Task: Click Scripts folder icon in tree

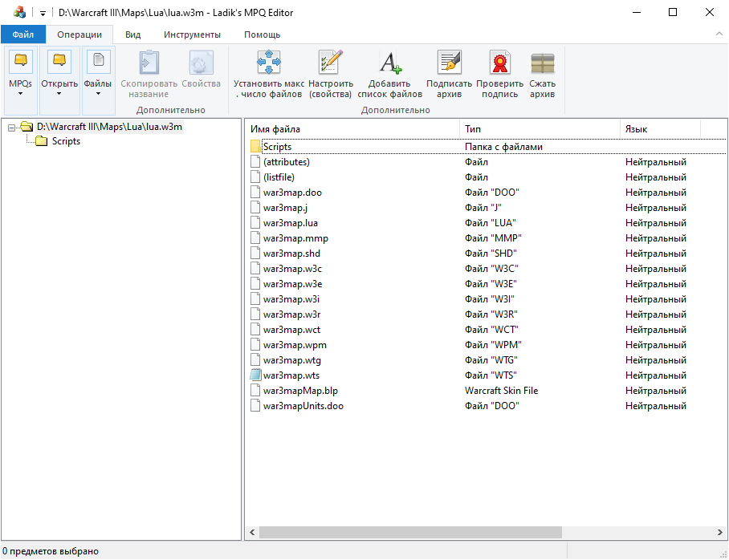Action: click(x=42, y=141)
